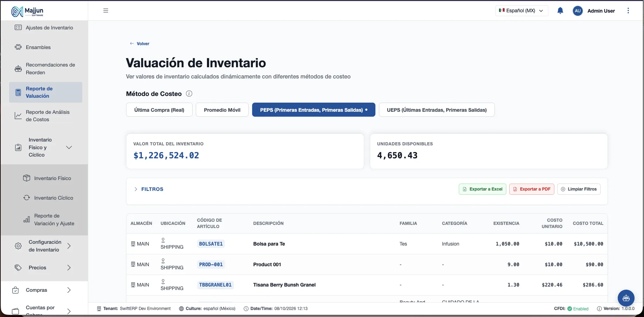Click the Inventario Físico box icon

pos(27,178)
